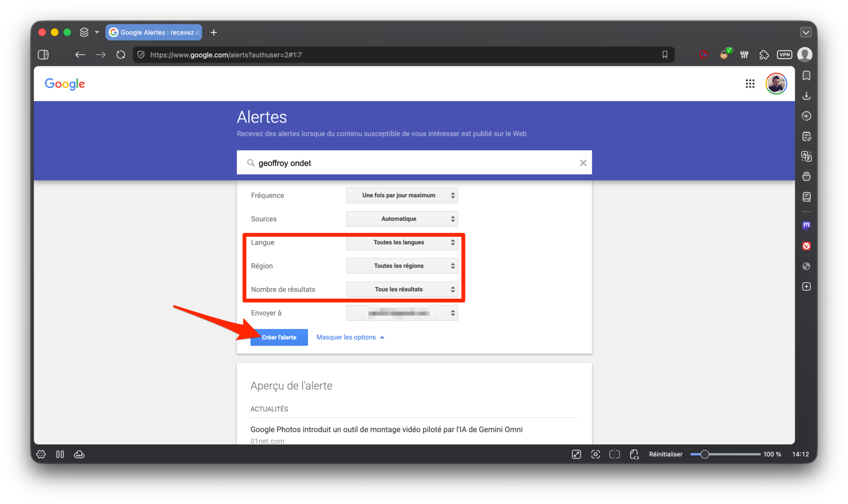Open Mastodon web panel

[x=806, y=225]
